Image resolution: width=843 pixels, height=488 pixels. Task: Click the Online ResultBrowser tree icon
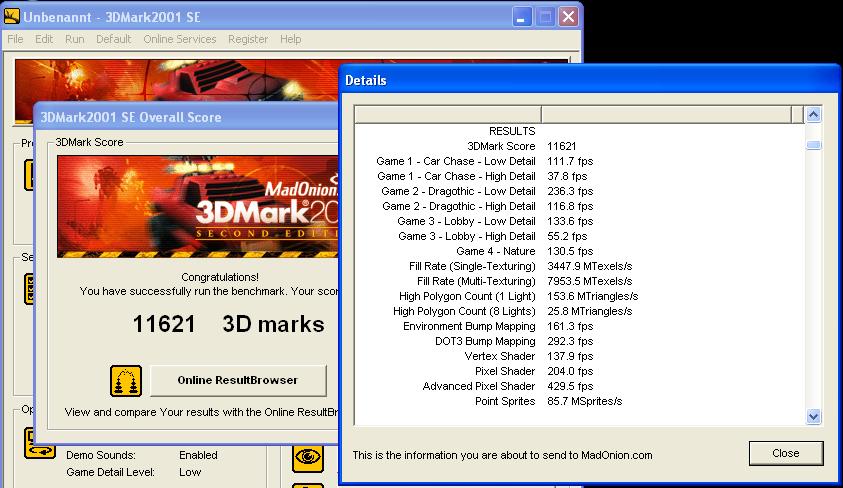pos(126,381)
